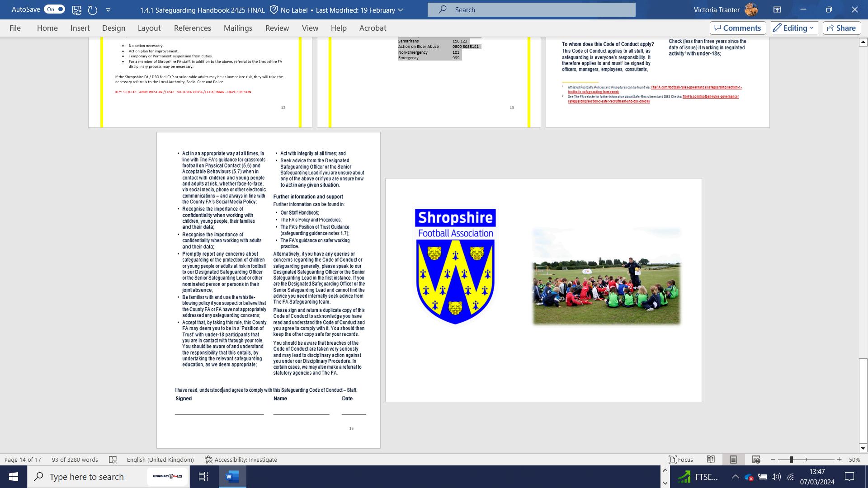The image size is (868, 488).
Task: Click the Search box in title bar
Action: [x=531, y=9]
